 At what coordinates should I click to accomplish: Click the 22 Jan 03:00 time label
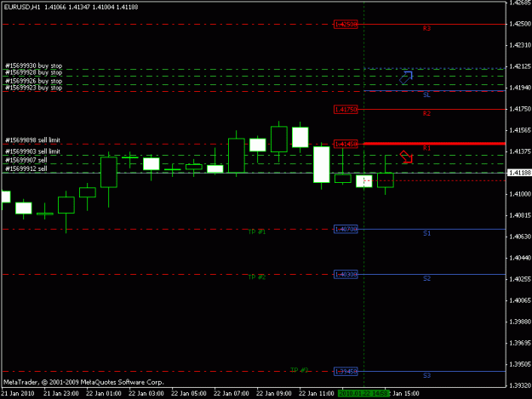146,394
